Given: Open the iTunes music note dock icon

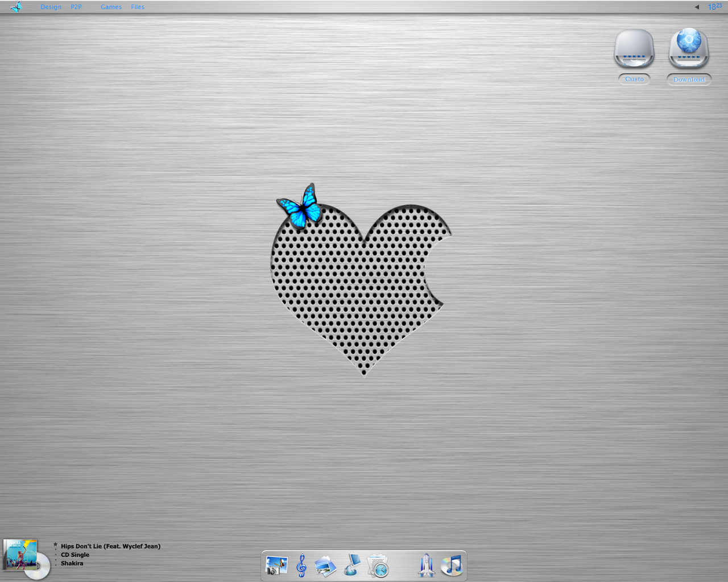Looking at the screenshot, I should pos(452,566).
